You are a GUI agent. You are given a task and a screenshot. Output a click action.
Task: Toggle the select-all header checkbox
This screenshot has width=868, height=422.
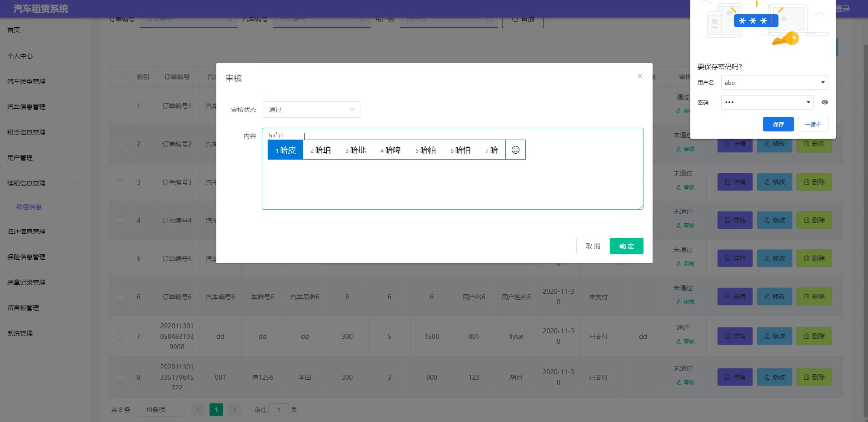point(121,77)
